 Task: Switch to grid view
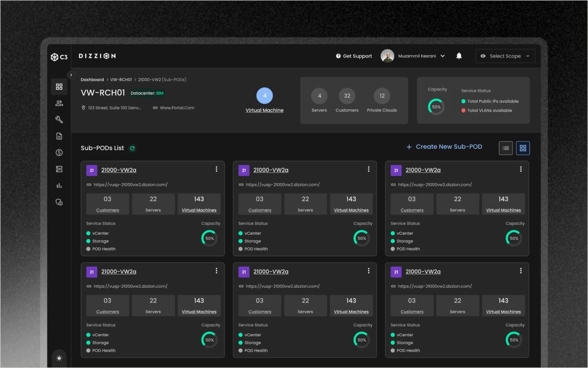[523, 148]
